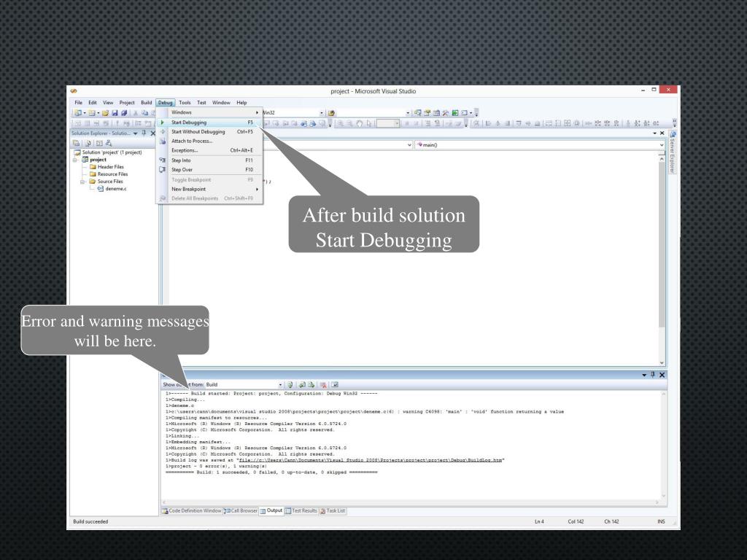
Task: Open the New Breakpoint submenu
Action: [209, 189]
